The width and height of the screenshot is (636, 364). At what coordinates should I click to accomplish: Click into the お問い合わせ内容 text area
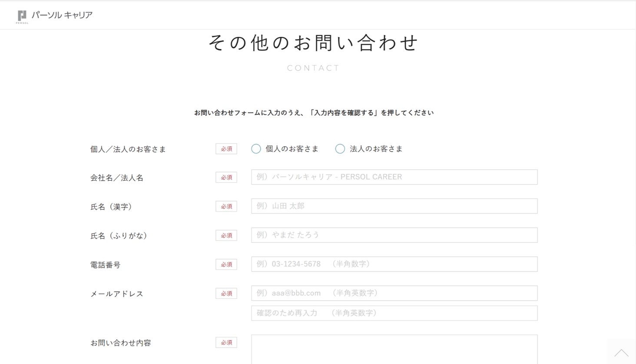pyautogui.click(x=394, y=349)
